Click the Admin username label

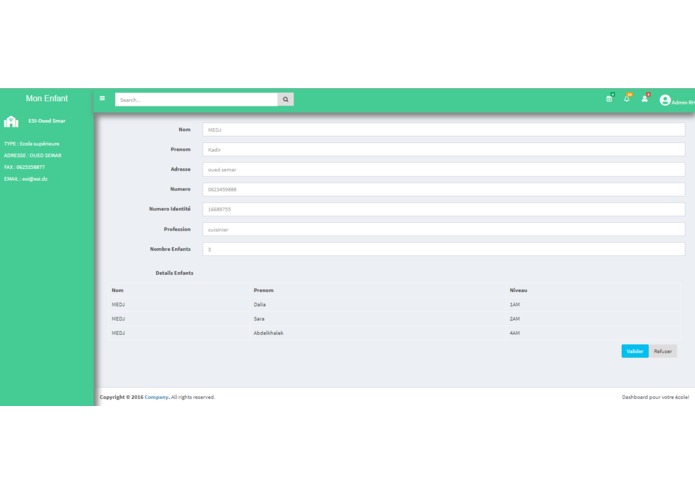(x=683, y=103)
